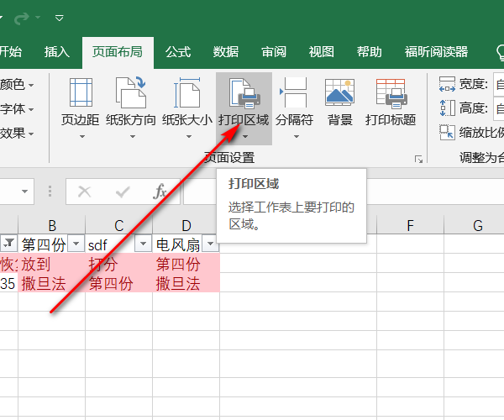Select column header G
This screenshot has height=420, width=504.
click(477, 225)
